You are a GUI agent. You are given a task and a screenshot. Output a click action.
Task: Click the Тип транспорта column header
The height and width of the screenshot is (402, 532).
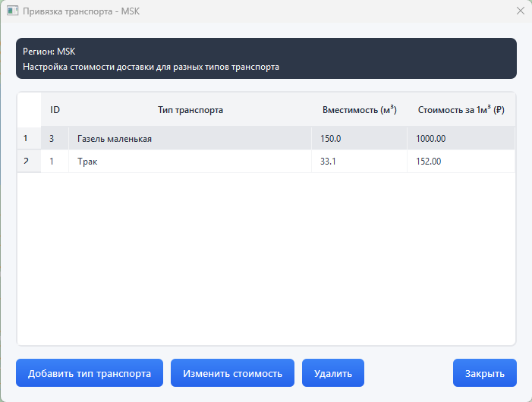(190, 110)
